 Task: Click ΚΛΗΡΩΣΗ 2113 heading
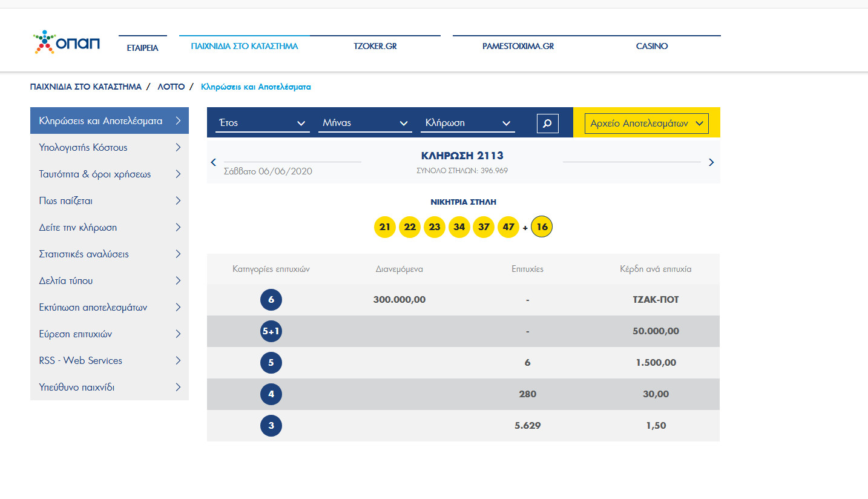[x=462, y=156]
